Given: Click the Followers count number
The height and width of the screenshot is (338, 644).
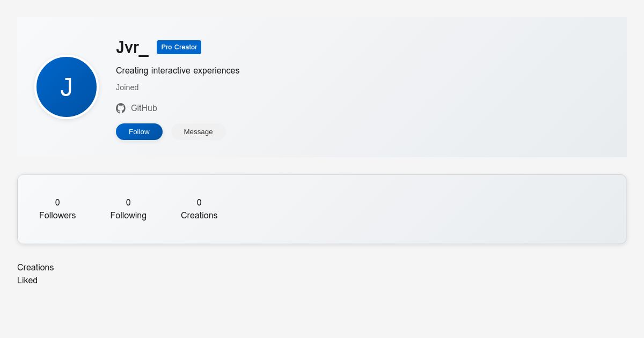Looking at the screenshot, I should click(x=57, y=202).
